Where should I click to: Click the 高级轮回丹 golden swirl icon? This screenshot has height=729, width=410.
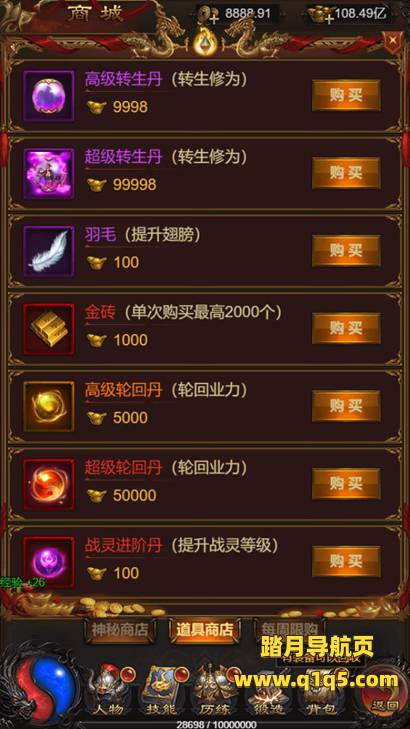click(49, 407)
